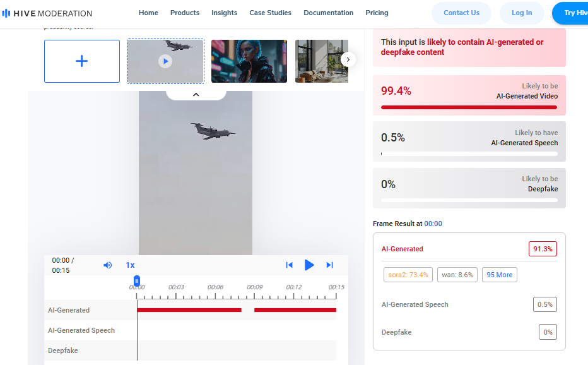This screenshot has width=588, height=365.
Task: Mute the video with speaker icon
Action: (x=108, y=265)
